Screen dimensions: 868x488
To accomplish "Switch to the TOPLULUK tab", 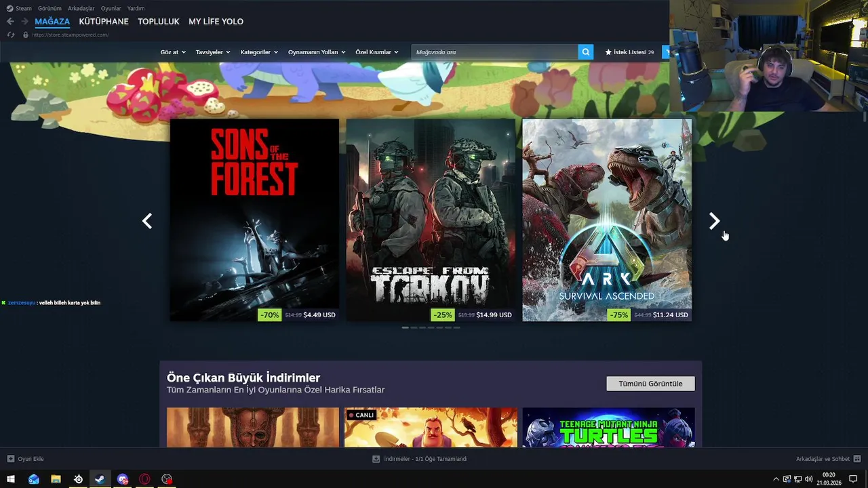I will pos(159,22).
